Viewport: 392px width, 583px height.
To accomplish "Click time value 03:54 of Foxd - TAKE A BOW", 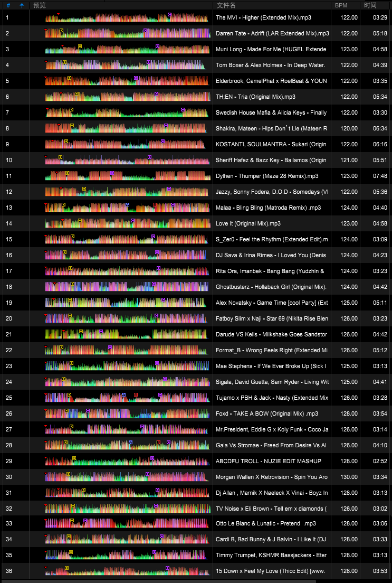I will pos(380,414).
